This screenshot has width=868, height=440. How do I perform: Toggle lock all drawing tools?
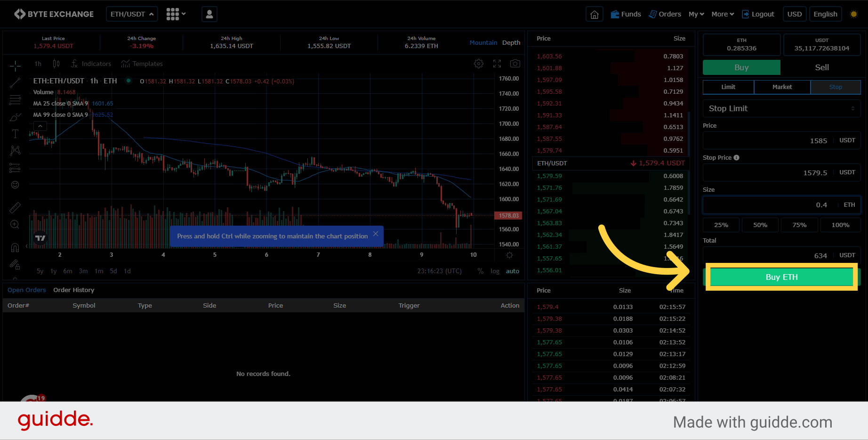[15, 265]
